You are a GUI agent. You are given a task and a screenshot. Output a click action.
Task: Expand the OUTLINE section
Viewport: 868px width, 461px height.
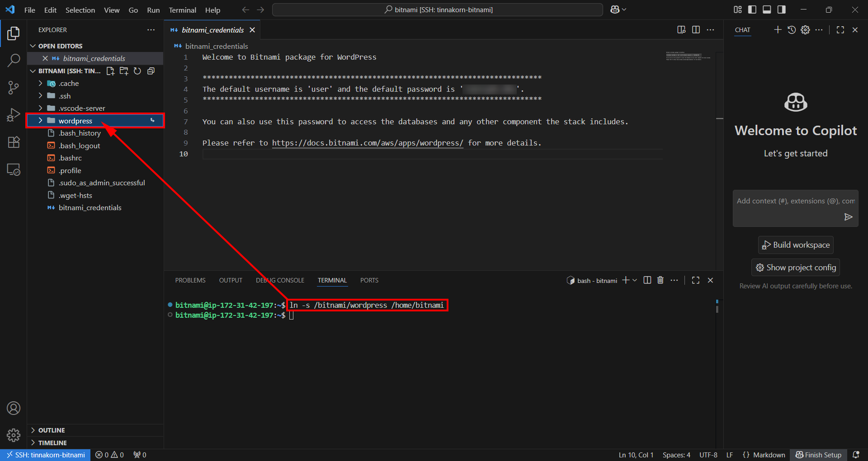[x=95, y=430]
